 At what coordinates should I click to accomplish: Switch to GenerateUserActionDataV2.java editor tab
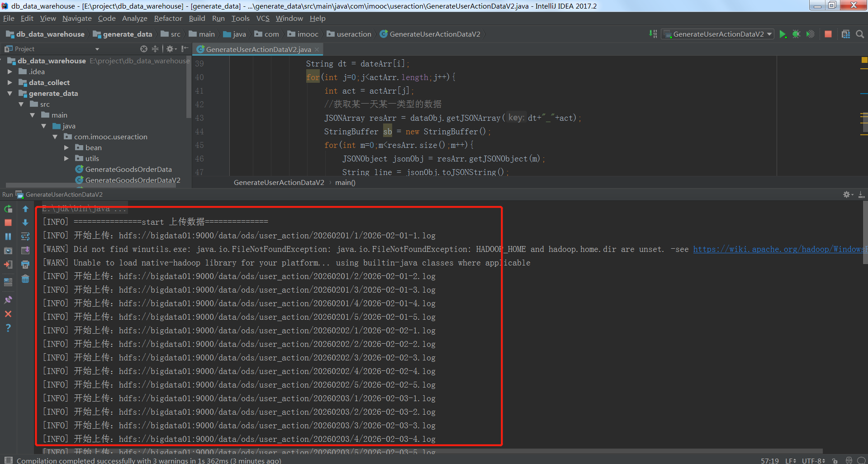(x=258, y=49)
